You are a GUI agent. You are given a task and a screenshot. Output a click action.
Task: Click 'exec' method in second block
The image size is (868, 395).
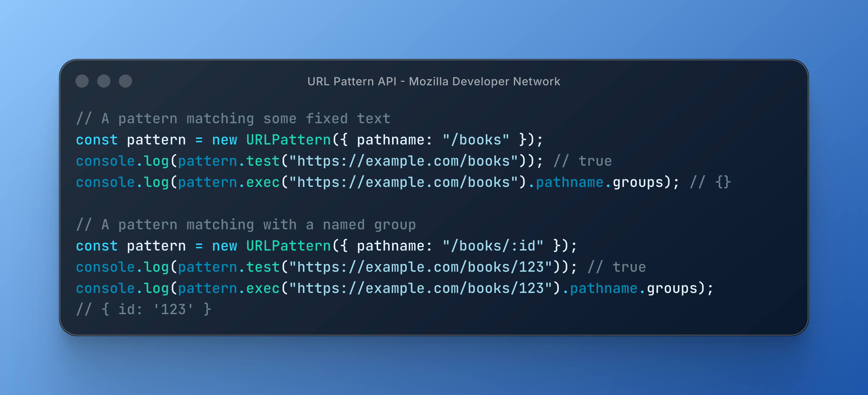(x=263, y=288)
